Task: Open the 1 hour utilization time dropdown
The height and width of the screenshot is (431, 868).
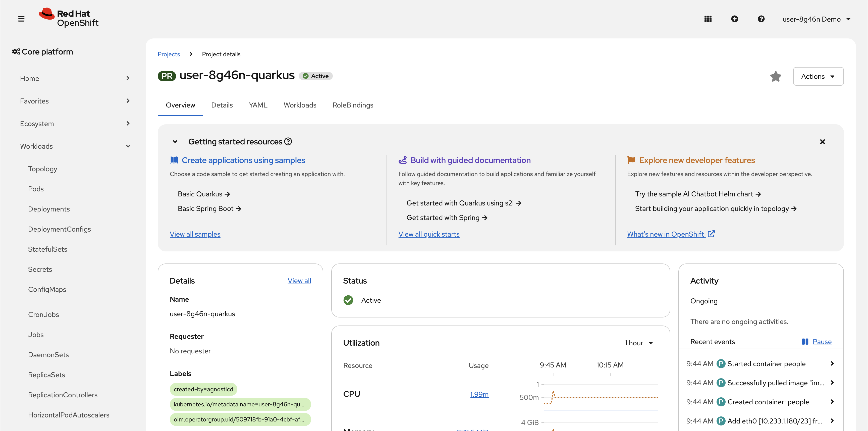Action: [639, 343]
